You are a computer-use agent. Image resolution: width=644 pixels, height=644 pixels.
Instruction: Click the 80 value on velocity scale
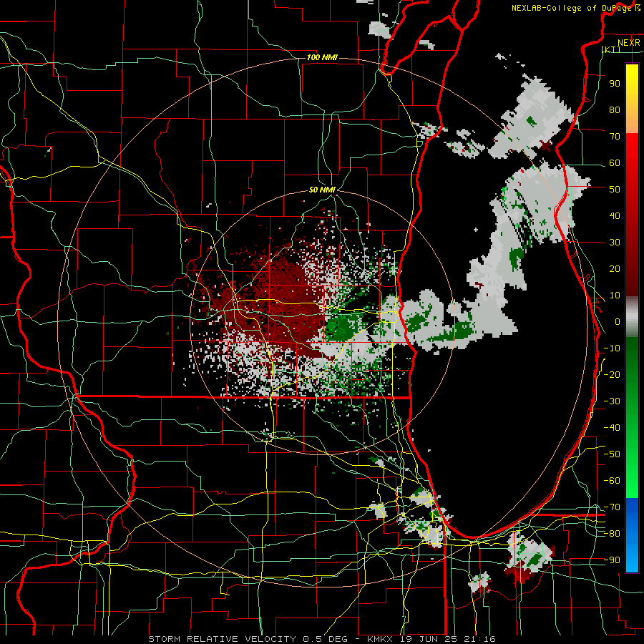(615, 109)
